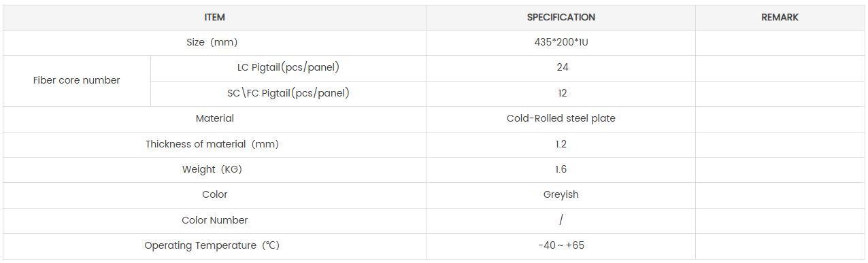Click the Operating Temperature (℃) label
Screen dimensions: 868x263
tap(212, 245)
